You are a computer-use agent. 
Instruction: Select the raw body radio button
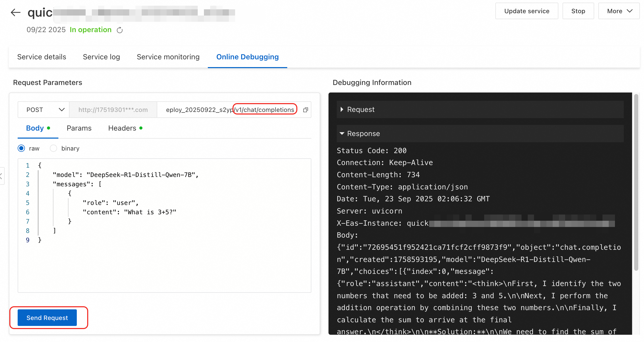tap(22, 148)
